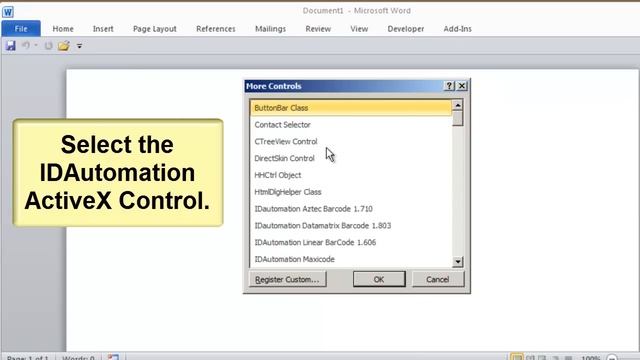Click the word count in status bar
640x360 pixels.
tap(78, 358)
